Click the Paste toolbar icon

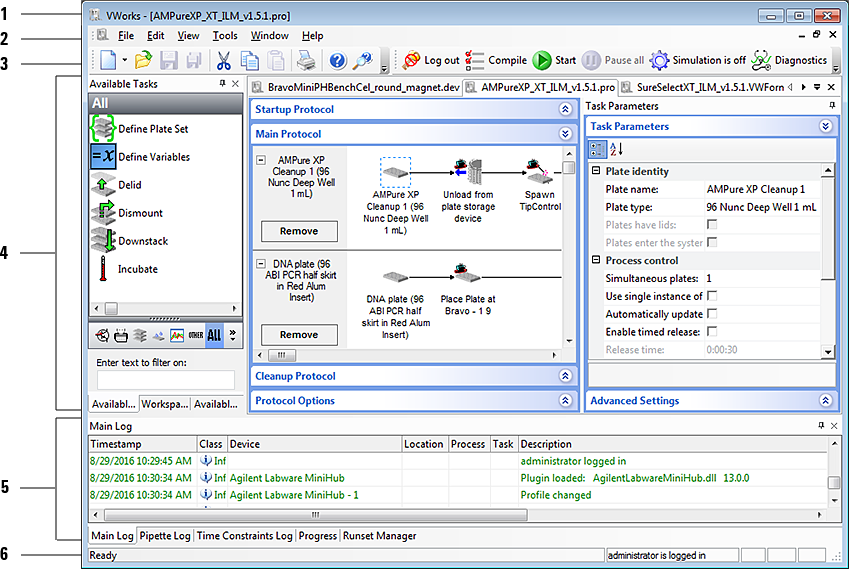coord(276,60)
